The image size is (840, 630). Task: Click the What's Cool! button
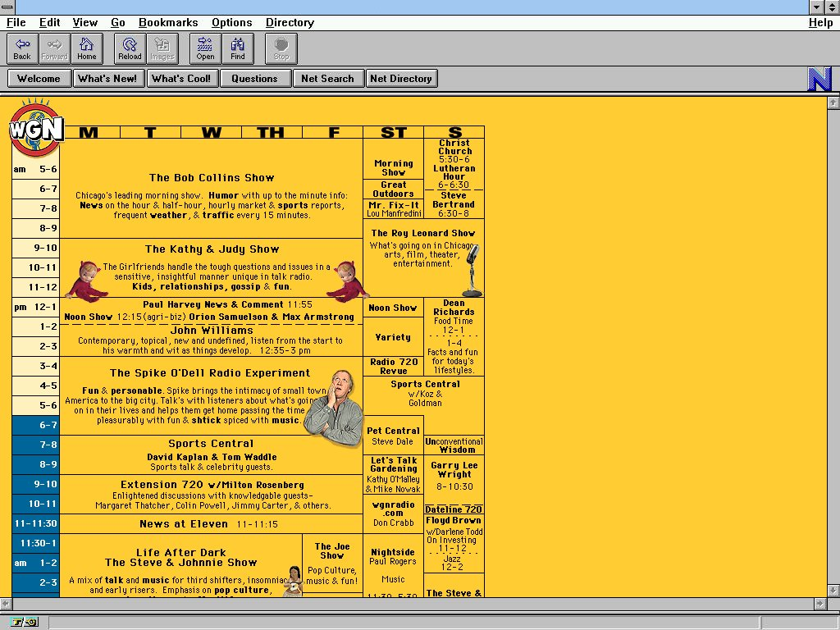pos(181,79)
